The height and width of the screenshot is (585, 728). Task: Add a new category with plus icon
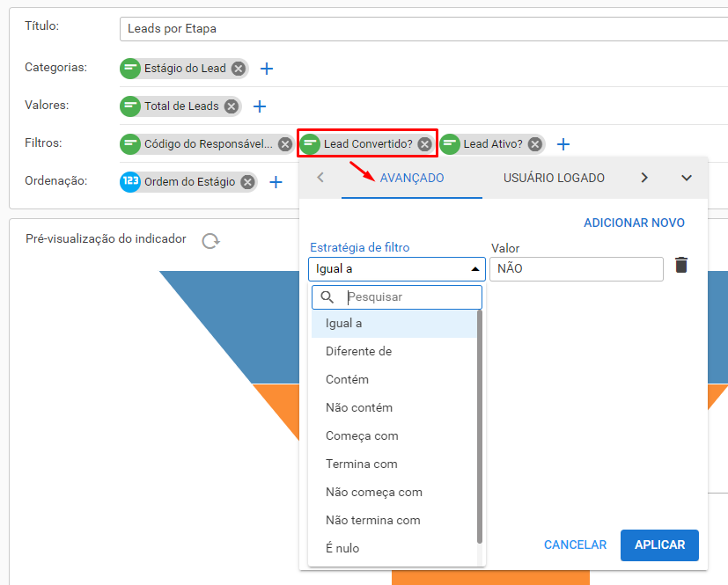[x=267, y=69]
